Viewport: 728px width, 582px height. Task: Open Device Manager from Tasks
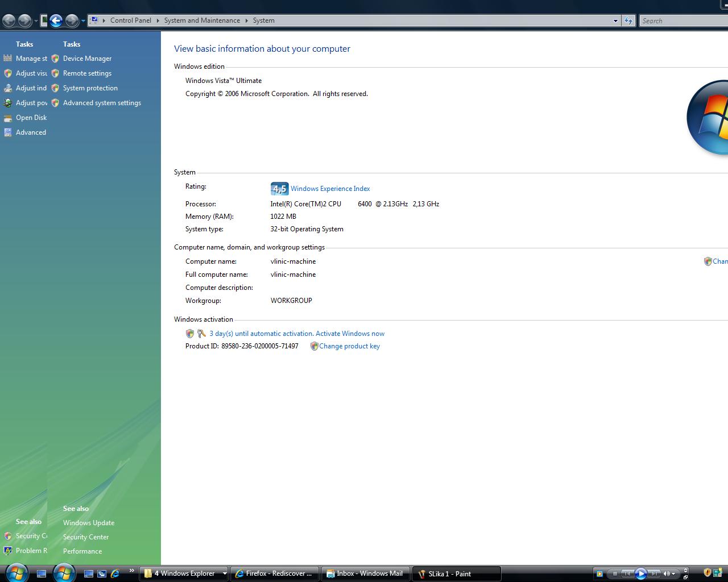pyautogui.click(x=87, y=59)
